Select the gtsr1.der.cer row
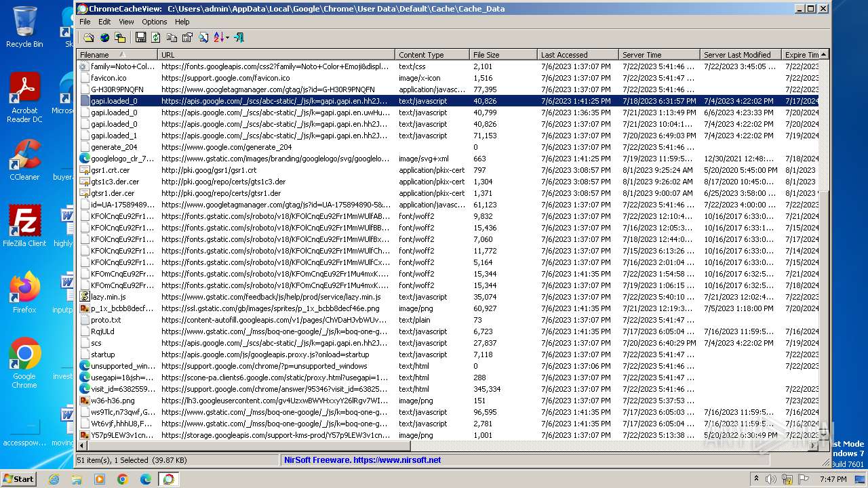The width and height of the screenshot is (868, 488). 448,193
